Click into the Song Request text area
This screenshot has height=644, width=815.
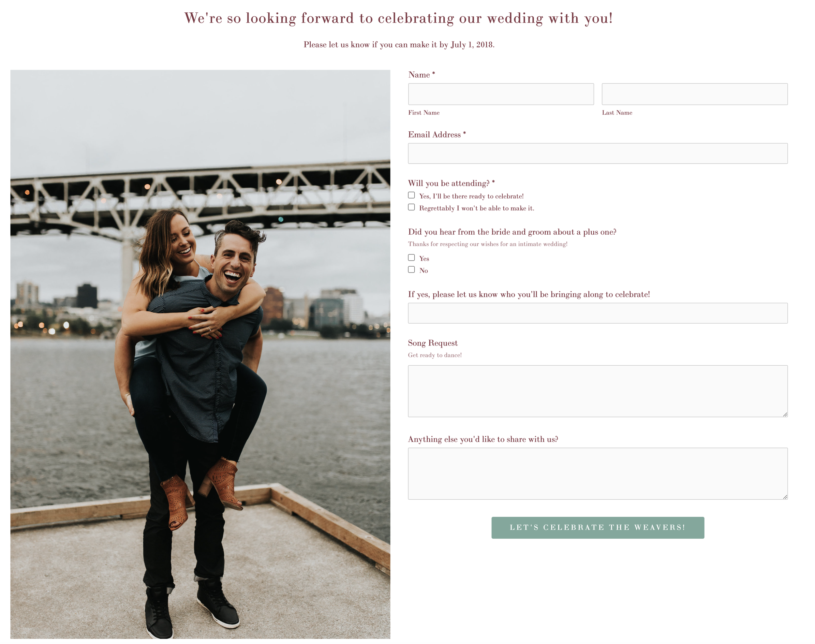point(598,391)
